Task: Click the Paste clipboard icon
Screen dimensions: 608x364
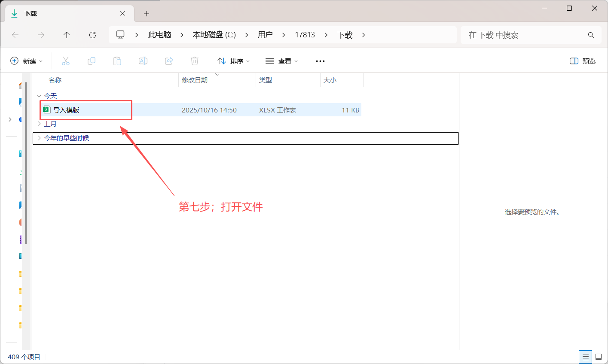Action: 117,61
